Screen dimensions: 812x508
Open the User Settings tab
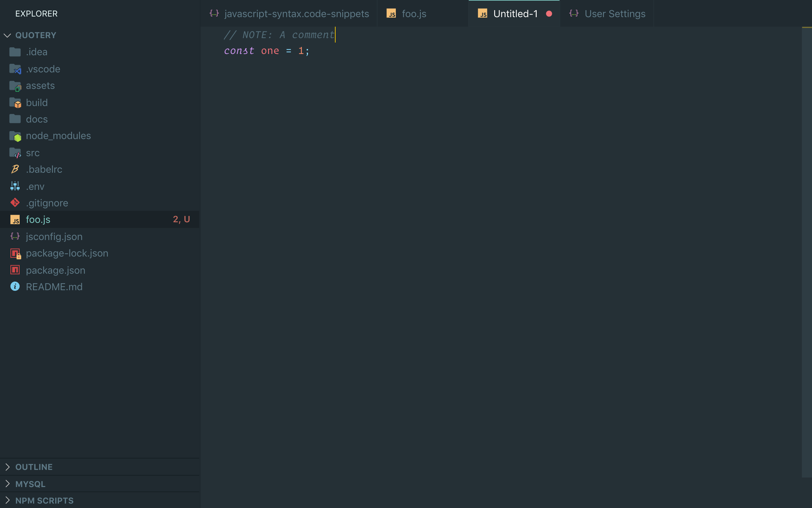[607, 13]
